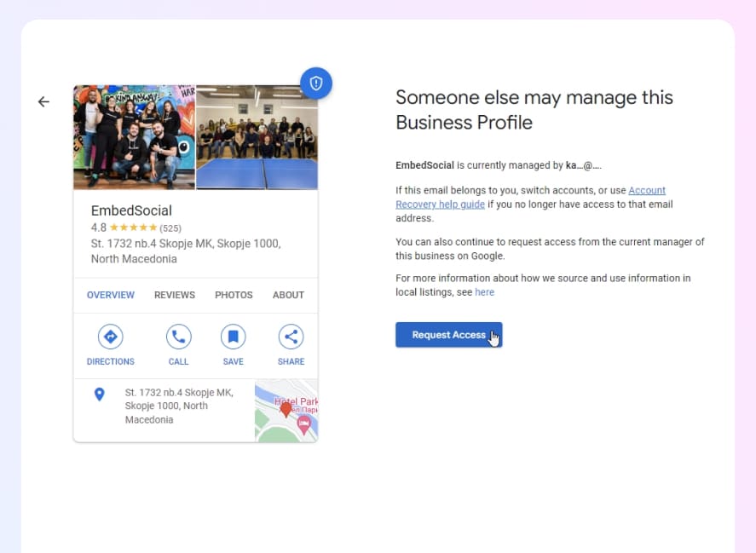Open the Reviews tab
The image size is (756, 553).
175,295
